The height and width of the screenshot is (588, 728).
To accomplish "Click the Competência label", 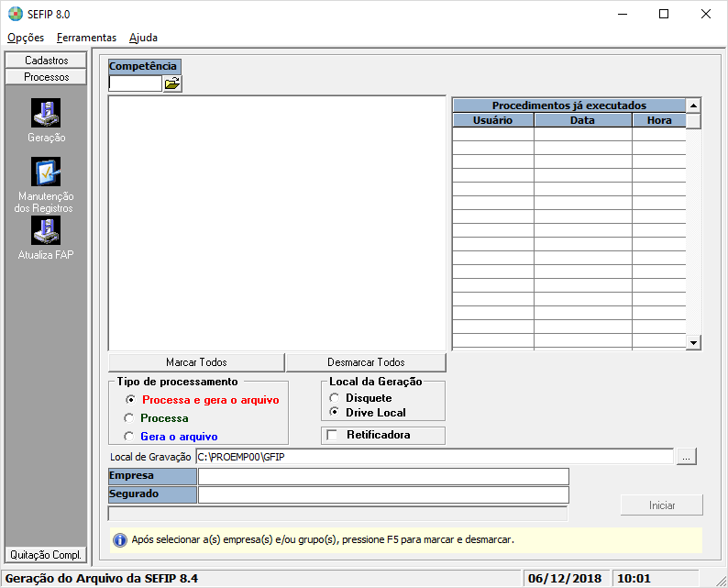I will (144, 66).
